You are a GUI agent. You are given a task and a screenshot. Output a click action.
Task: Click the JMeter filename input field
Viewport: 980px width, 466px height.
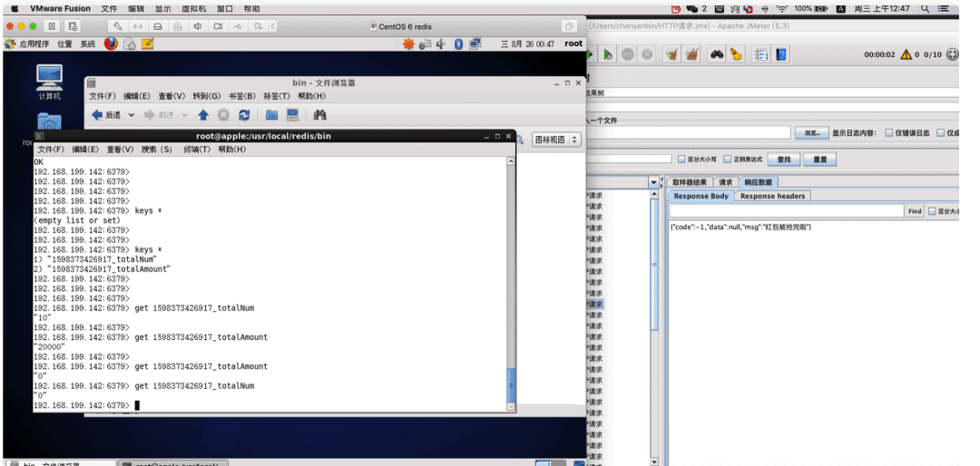[x=688, y=133]
